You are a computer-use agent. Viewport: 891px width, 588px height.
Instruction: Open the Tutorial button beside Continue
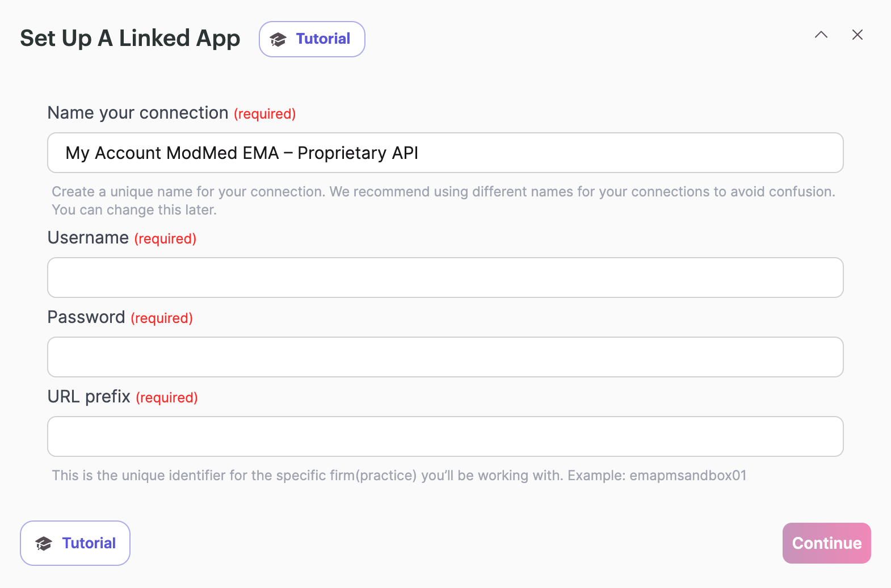[75, 543]
